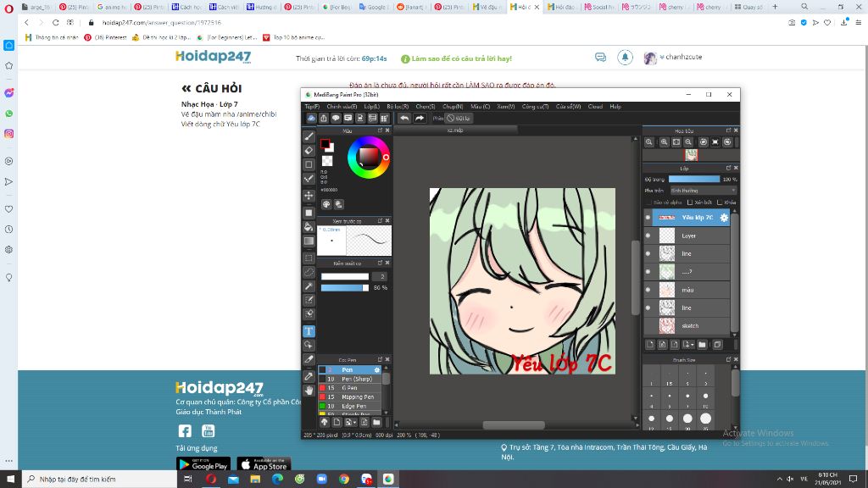Open the Chỉnh sửa(E) menu

click(342, 106)
